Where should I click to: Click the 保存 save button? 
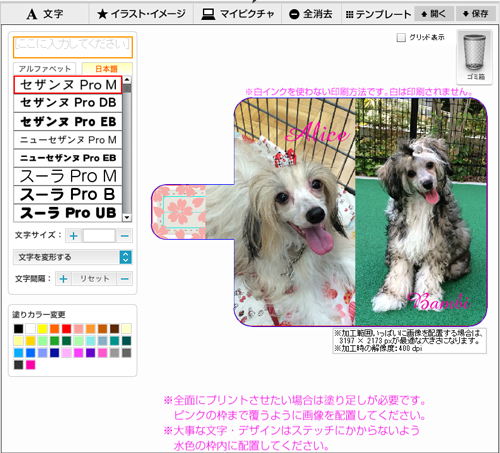(475, 14)
